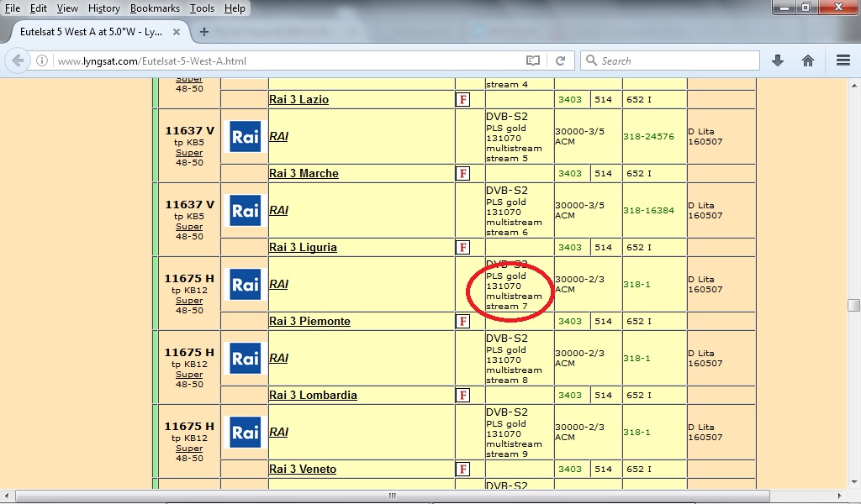Open the Rai 3 Marche channel link

[304, 173]
